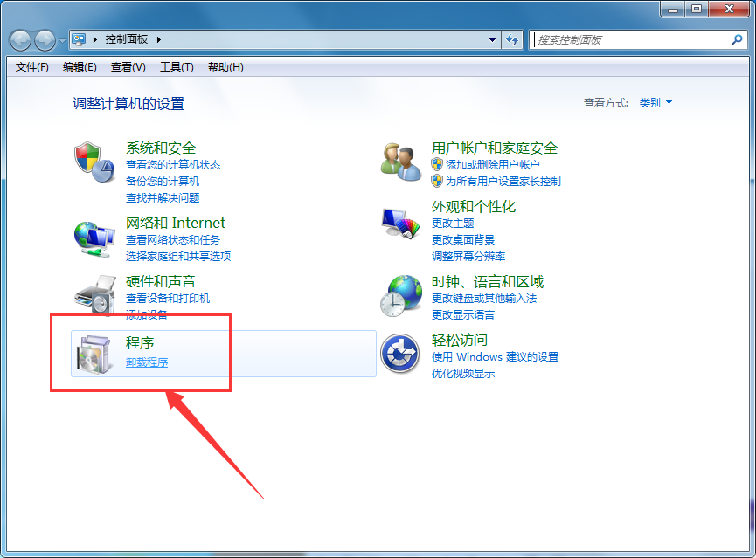Click 控制面板 breadcrumb in address bar
The width and height of the screenshot is (756, 558).
[x=127, y=39]
